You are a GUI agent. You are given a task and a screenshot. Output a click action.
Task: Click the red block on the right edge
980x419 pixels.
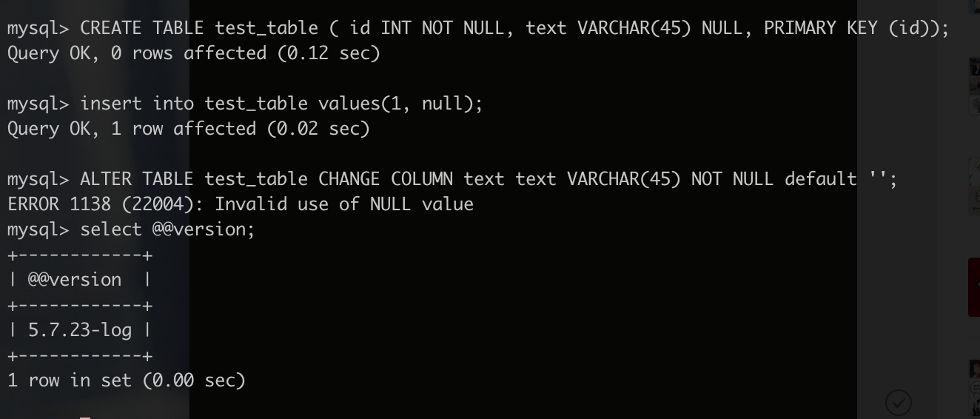pyautogui.click(x=974, y=287)
